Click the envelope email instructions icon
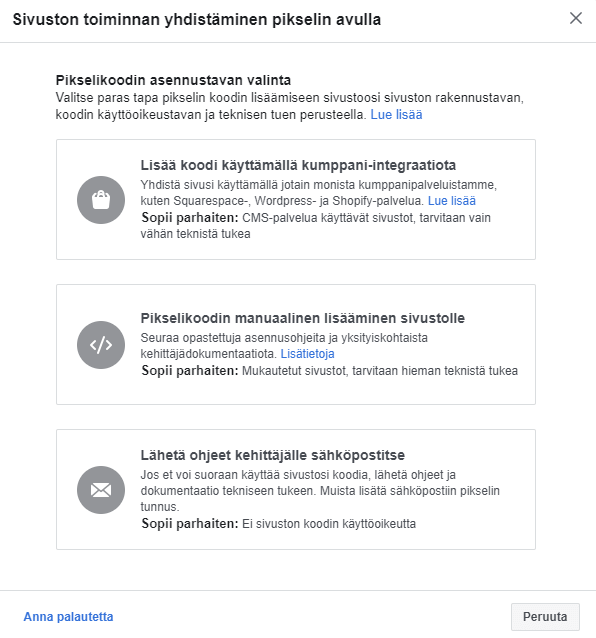The height and width of the screenshot is (638, 596). click(101, 489)
